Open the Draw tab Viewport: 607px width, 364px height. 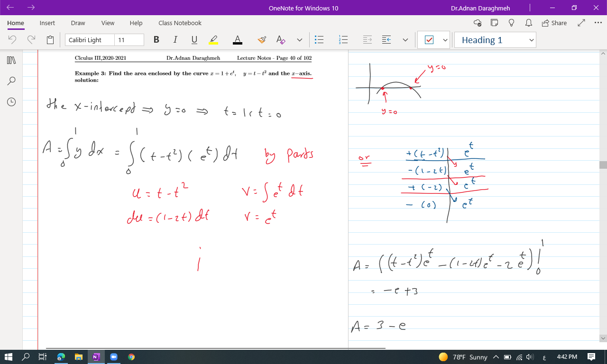point(78,23)
